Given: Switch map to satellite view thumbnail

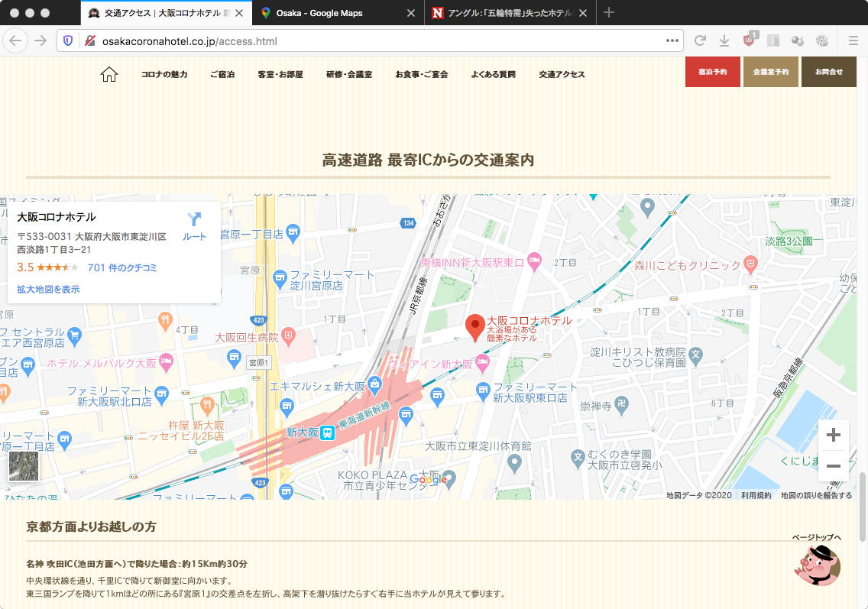Looking at the screenshot, I should [x=24, y=466].
